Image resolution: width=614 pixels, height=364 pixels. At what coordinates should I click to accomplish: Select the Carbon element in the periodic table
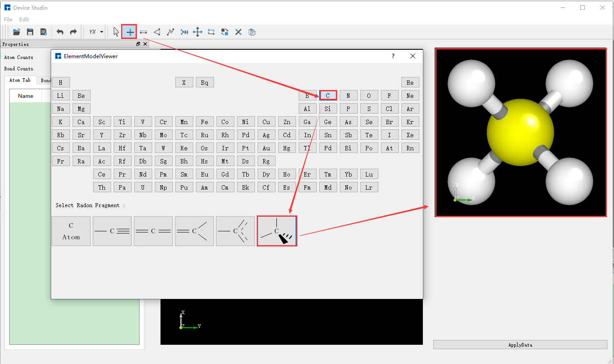pyautogui.click(x=328, y=95)
